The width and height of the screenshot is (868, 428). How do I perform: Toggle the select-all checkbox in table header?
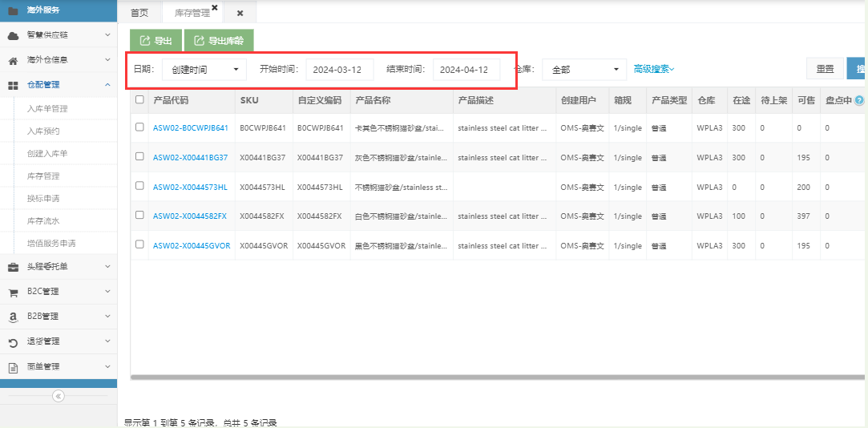[x=139, y=99]
